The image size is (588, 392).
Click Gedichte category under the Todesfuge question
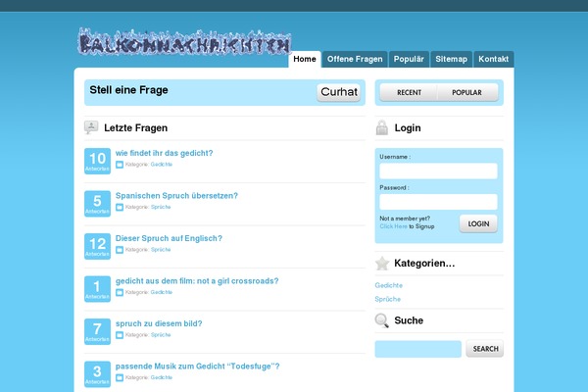pyautogui.click(x=162, y=377)
